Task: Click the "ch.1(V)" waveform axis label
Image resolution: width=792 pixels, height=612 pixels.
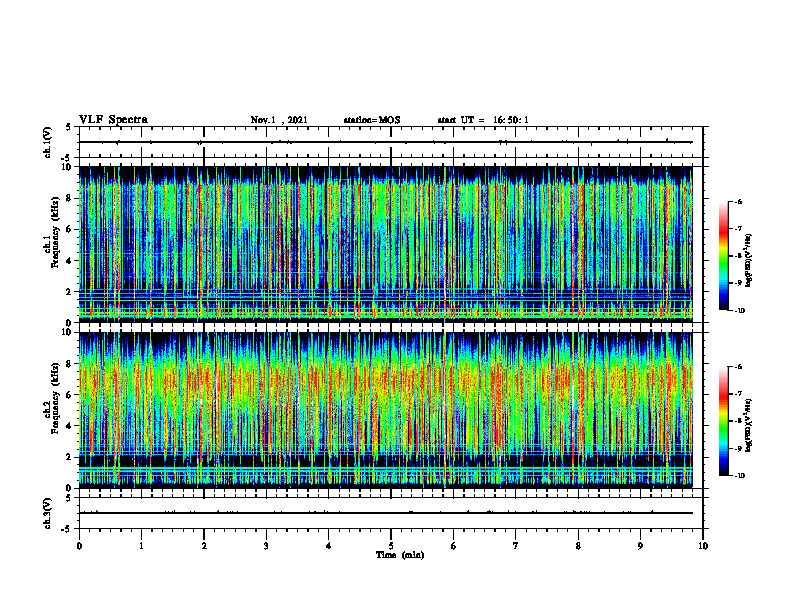Action: [x=47, y=142]
